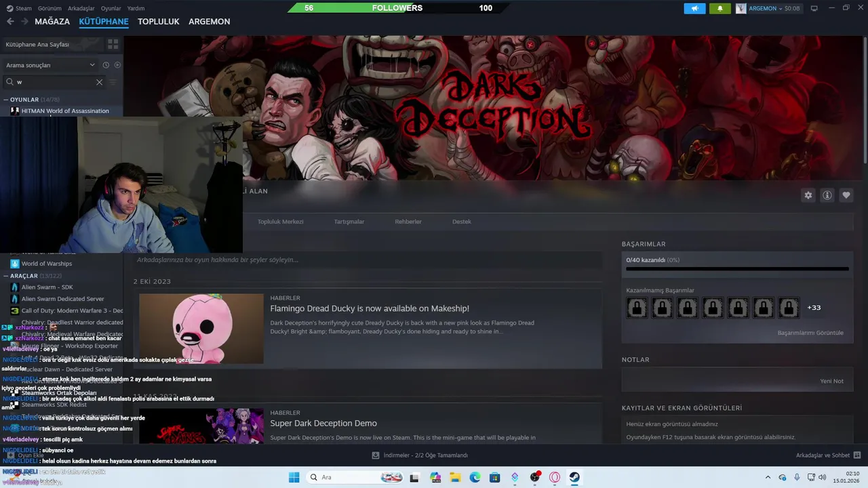Click in the library search field

(x=54, y=82)
